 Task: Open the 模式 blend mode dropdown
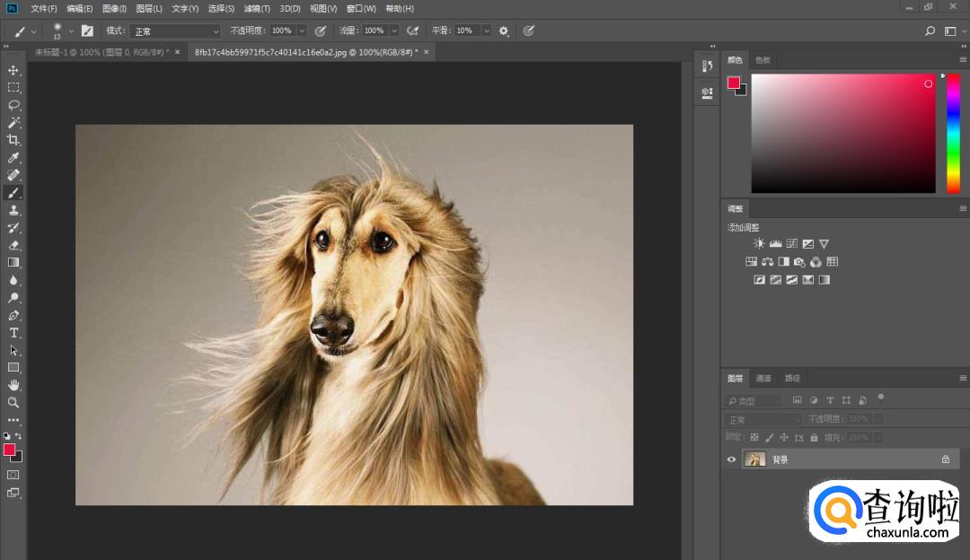click(x=174, y=31)
